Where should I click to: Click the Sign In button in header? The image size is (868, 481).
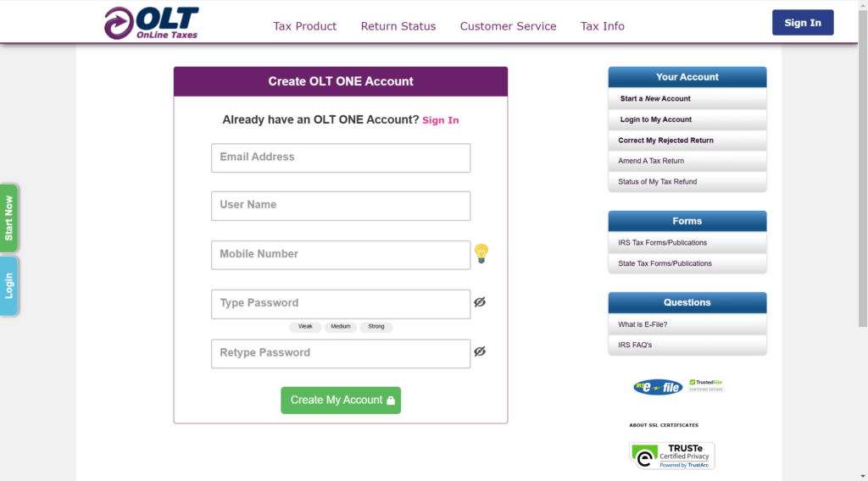pos(803,23)
